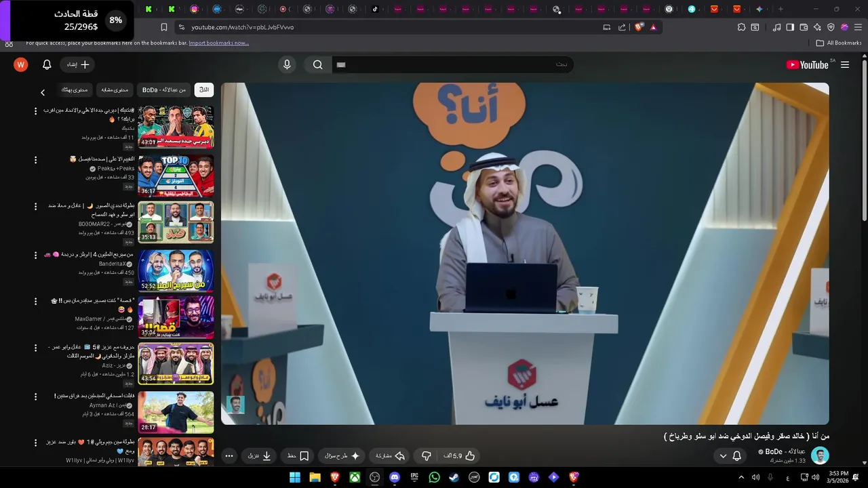Open options menu for BanderitaX video
The width and height of the screenshot is (868, 488).
point(36,255)
